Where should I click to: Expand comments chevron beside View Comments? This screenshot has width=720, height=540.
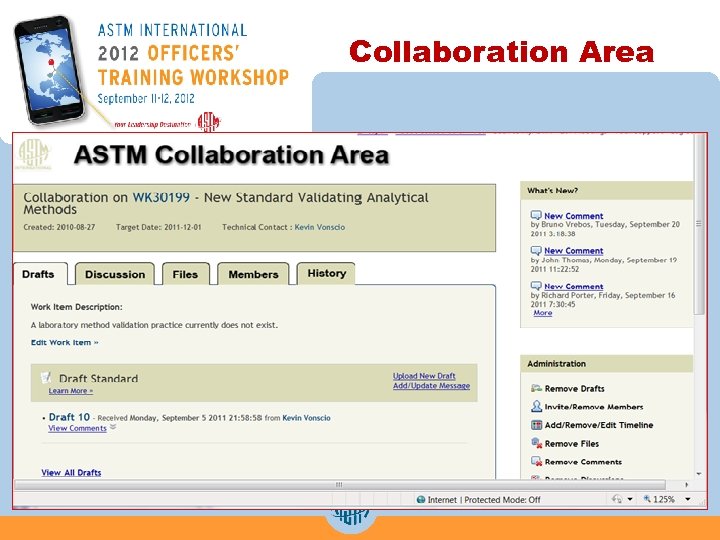pos(113,428)
